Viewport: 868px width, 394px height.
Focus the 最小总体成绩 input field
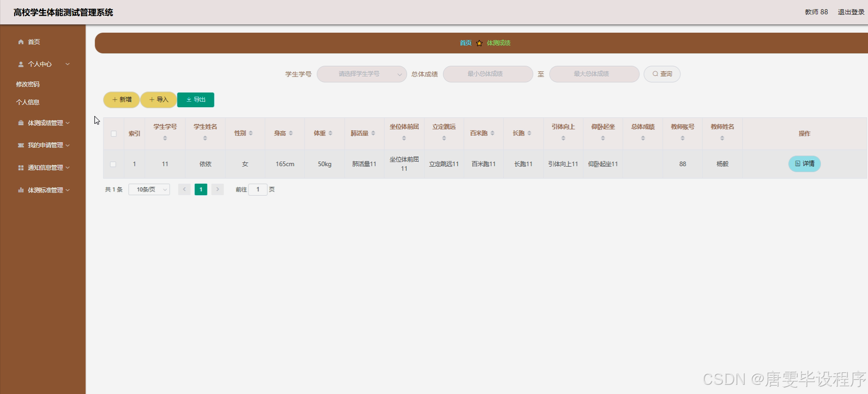(x=488, y=74)
